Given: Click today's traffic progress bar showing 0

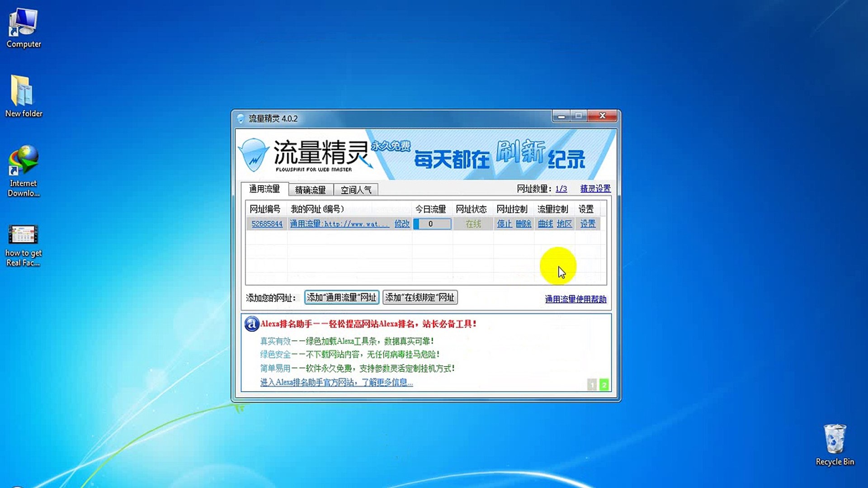Looking at the screenshot, I should click(x=432, y=224).
